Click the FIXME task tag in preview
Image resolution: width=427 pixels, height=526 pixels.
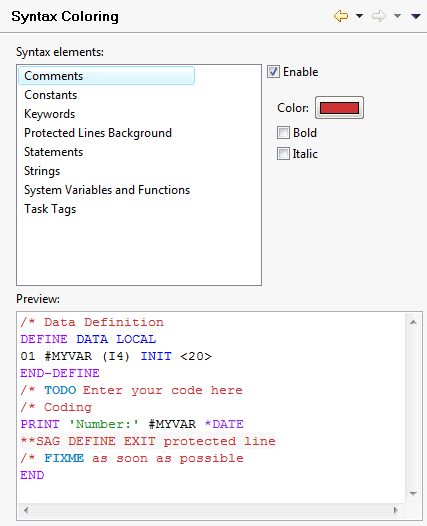pyautogui.click(x=64, y=458)
